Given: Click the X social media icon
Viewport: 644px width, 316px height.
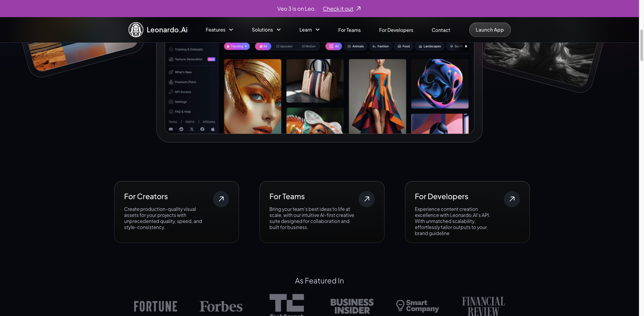Looking at the screenshot, I should [x=192, y=129].
